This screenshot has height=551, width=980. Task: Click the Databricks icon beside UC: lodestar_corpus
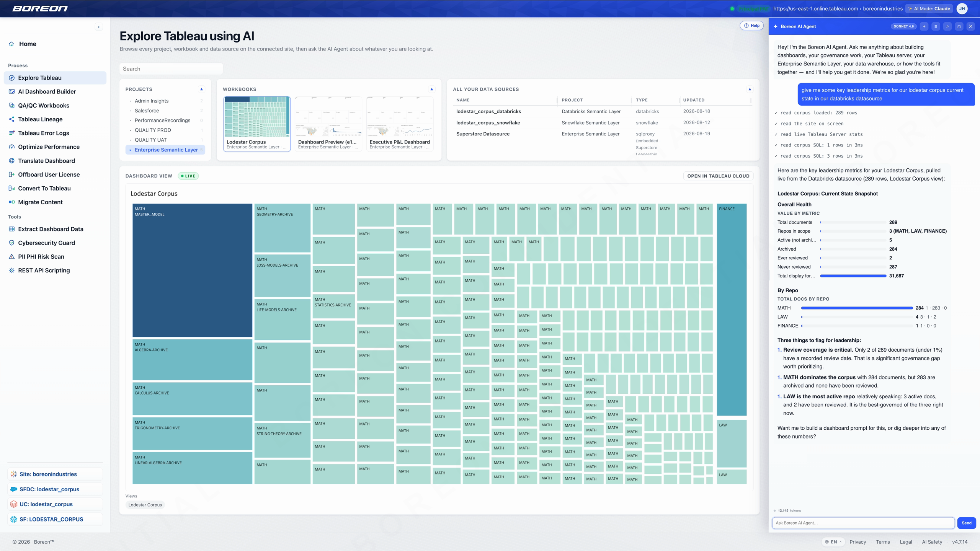click(14, 504)
